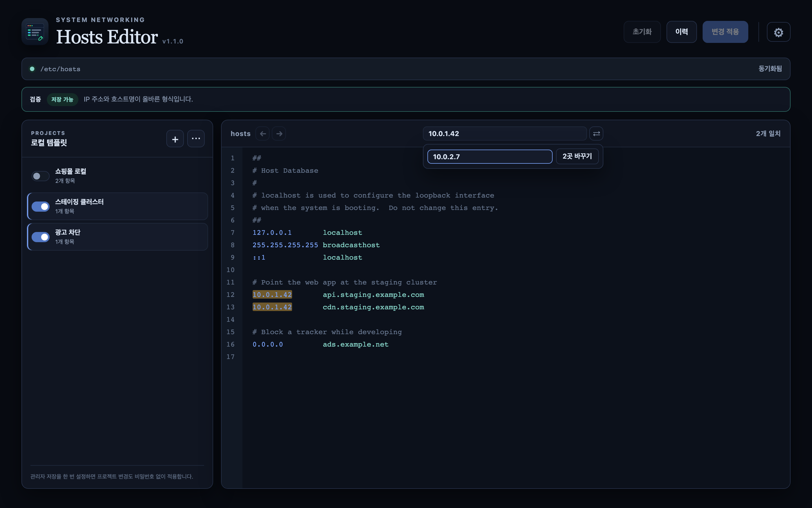Screen dimensions: 812x508
Task: Open the 이력 history button
Action: tap(681, 32)
